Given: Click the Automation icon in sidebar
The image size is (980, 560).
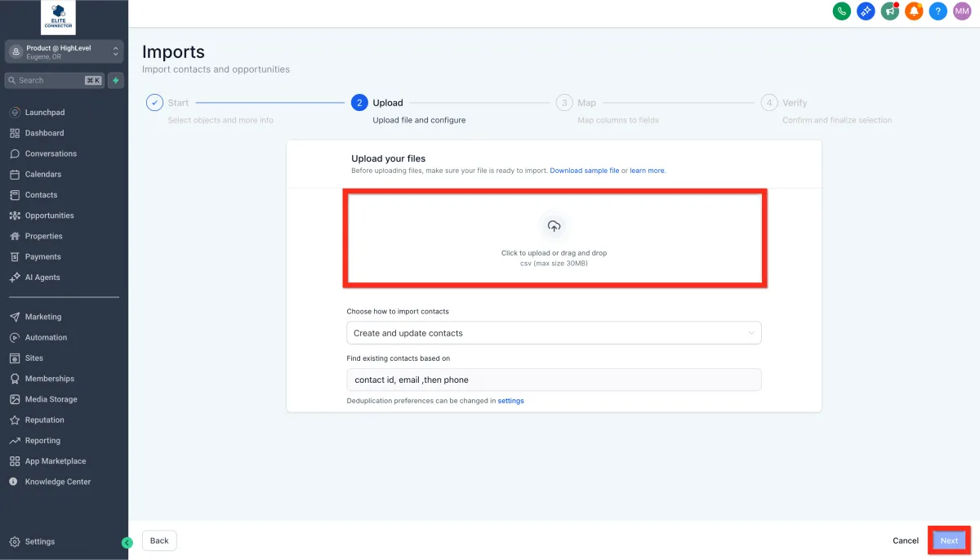Looking at the screenshot, I should coord(15,337).
